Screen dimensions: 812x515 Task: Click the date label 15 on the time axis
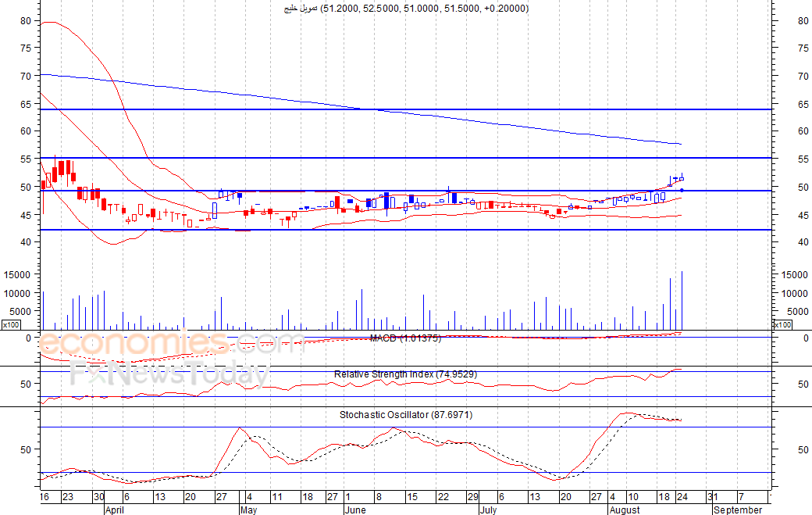pyautogui.click(x=411, y=497)
